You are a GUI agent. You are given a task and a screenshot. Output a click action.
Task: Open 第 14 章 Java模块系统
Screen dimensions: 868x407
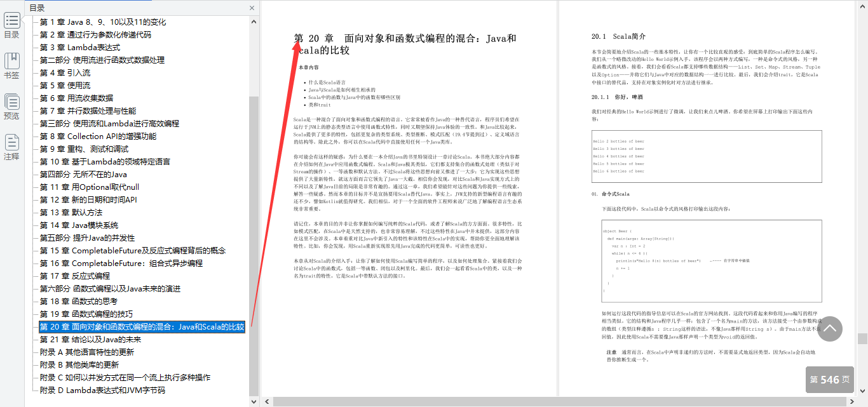[79, 225]
